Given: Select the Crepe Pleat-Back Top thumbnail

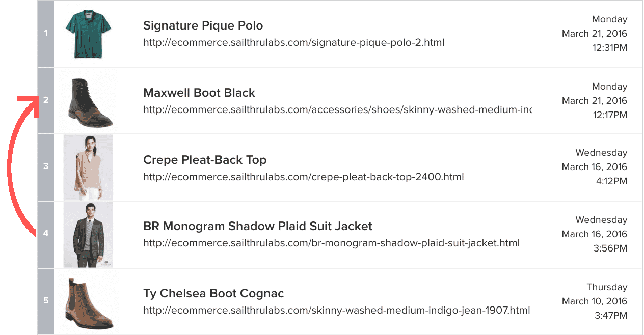Looking at the screenshot, I should [88, 167].
